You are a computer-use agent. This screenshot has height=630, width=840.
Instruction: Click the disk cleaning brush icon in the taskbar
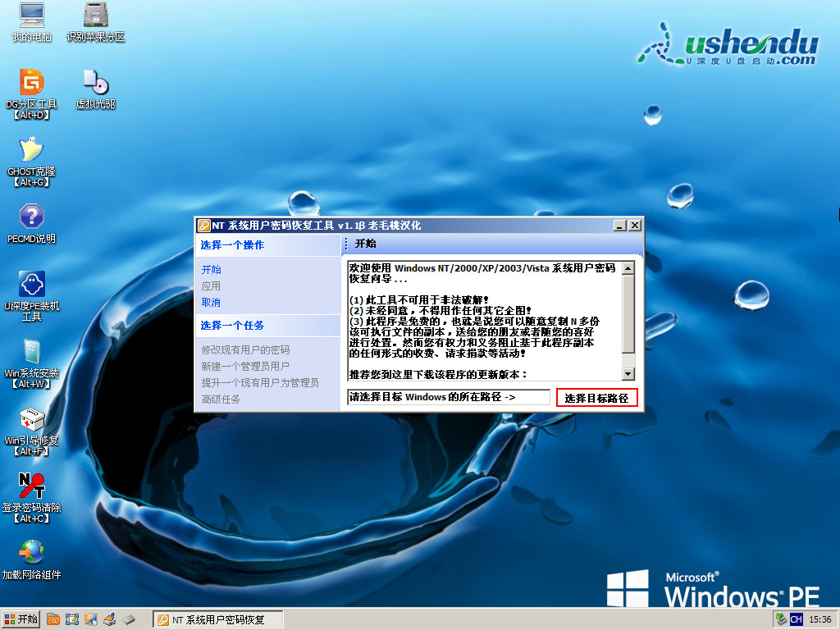pos(110,620)
